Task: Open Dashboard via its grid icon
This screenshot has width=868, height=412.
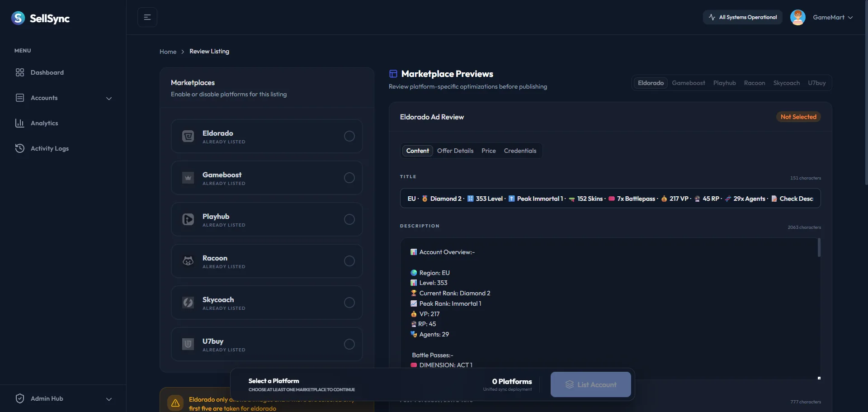Action: (20, 72)
